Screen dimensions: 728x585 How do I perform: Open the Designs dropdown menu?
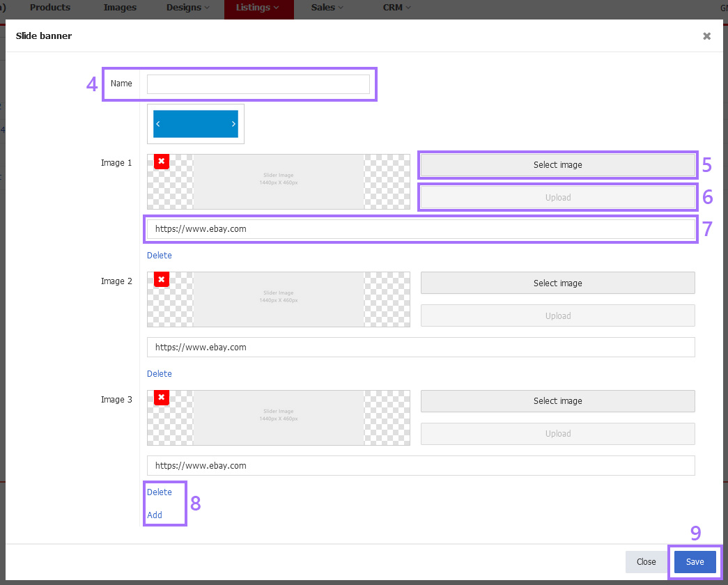pyautogui.click(x=188, y=8)
